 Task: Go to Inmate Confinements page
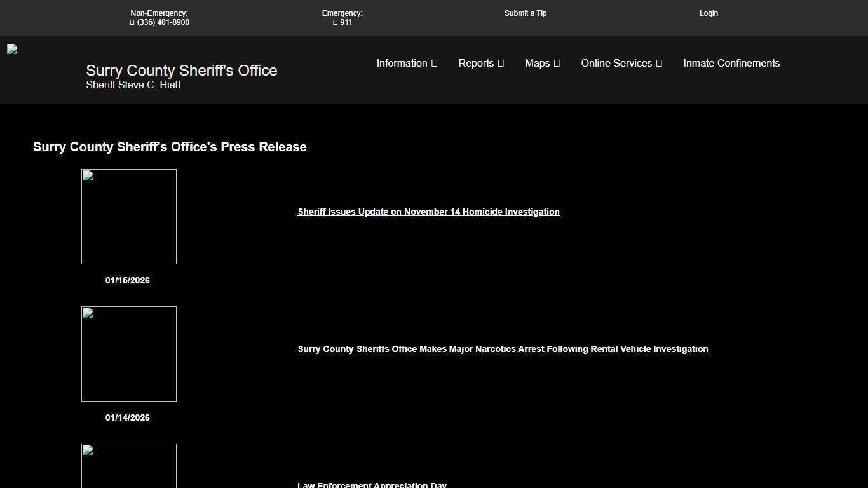(731, 64)
